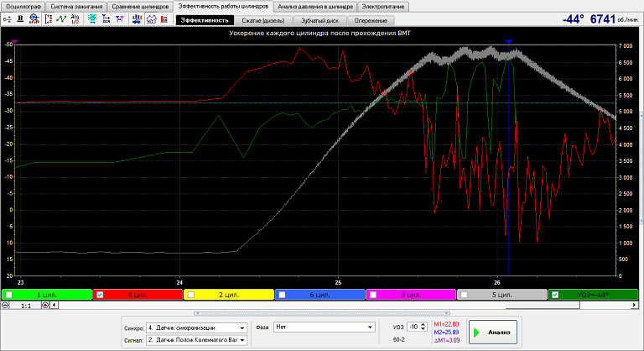This screenshot has height=351, width=644.
Task: Open the 'Электропитание' tab
Action: [382, 7]
